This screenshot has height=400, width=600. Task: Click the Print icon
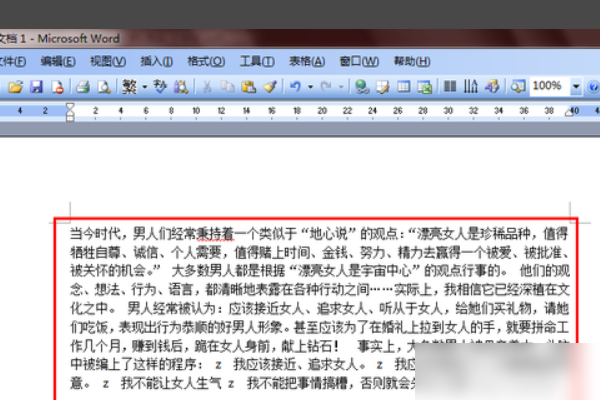(83, 87)
